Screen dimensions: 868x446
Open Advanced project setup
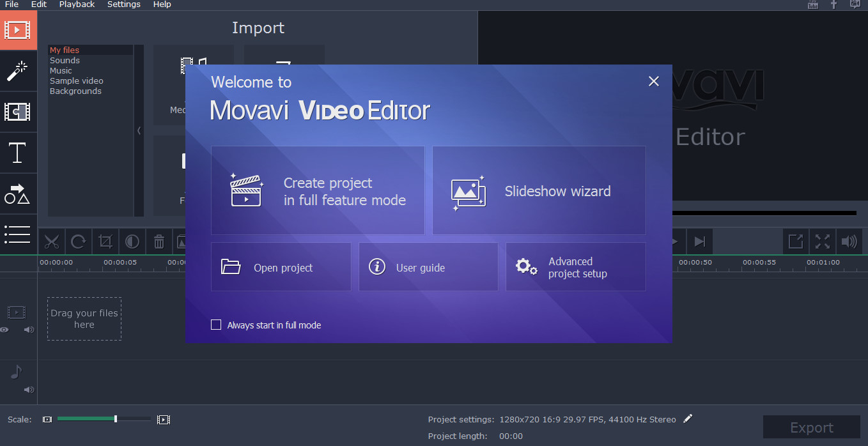576,266
